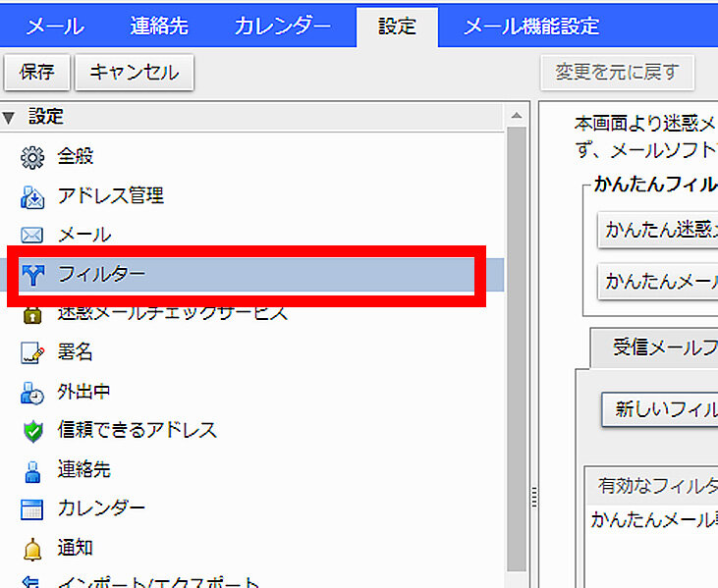Select 信頼できるアドレス in the list
This screenshot has width=718, height=588.
coord(137,430)
